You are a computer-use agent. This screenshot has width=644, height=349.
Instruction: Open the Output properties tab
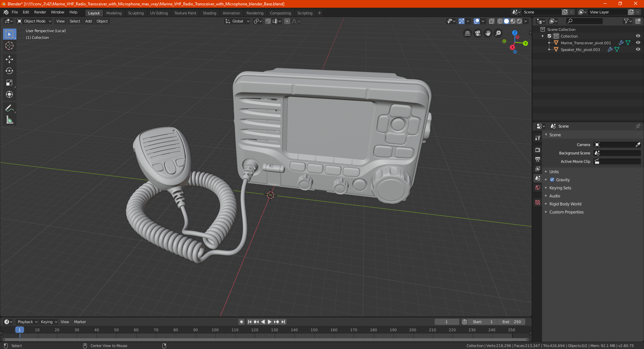[x=538, y=159]
